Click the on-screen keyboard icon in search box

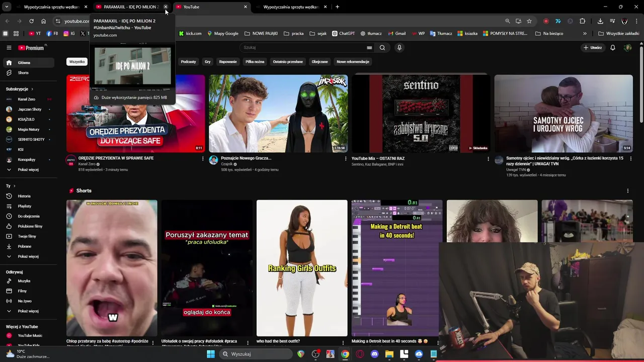point(369,48)
